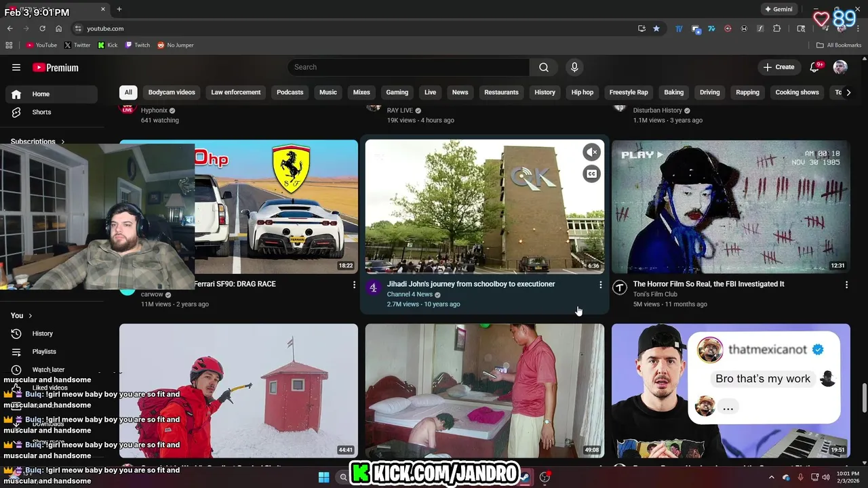
Task: Click the YouTube Premium logo
Action: [x=56, y=67]
